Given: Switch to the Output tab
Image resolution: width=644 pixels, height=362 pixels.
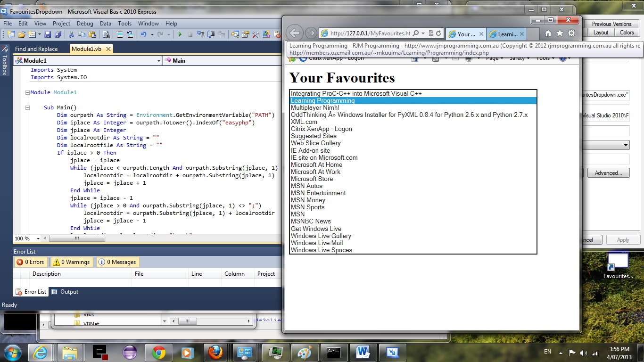Looking at the screenshot, I should click(x=65, y=292).
